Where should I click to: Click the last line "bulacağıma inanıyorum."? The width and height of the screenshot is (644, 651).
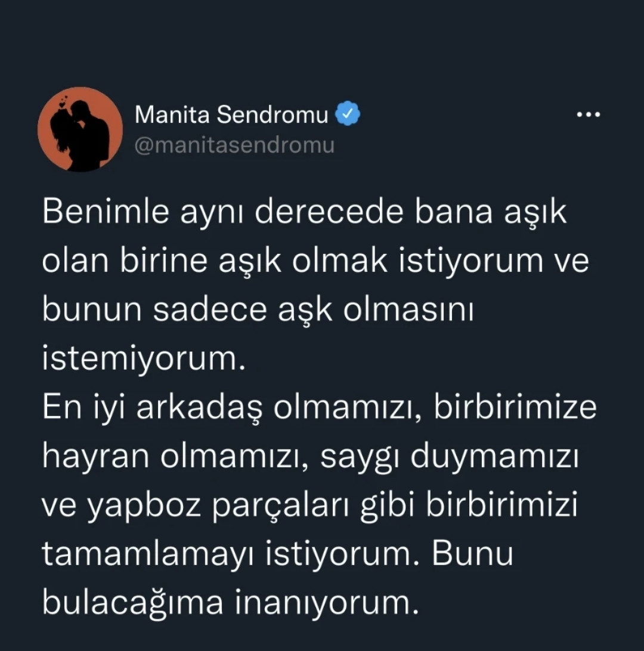227,603
